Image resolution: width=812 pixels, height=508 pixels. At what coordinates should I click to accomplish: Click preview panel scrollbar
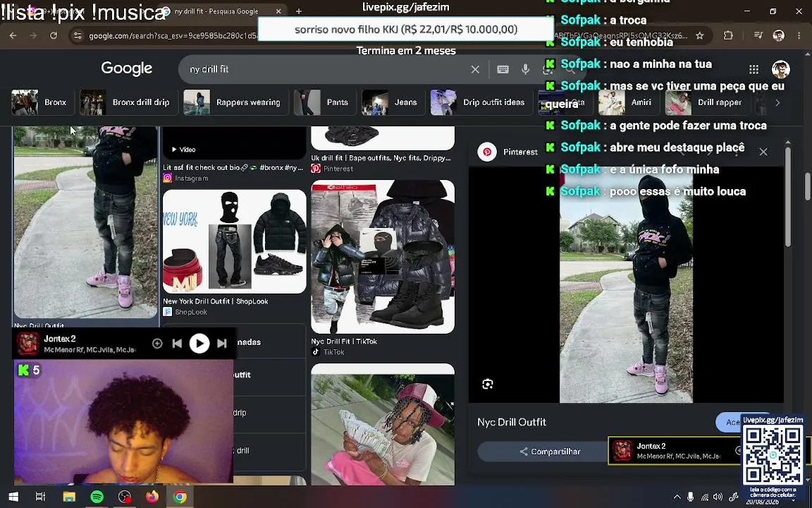(x=787, y=197)
